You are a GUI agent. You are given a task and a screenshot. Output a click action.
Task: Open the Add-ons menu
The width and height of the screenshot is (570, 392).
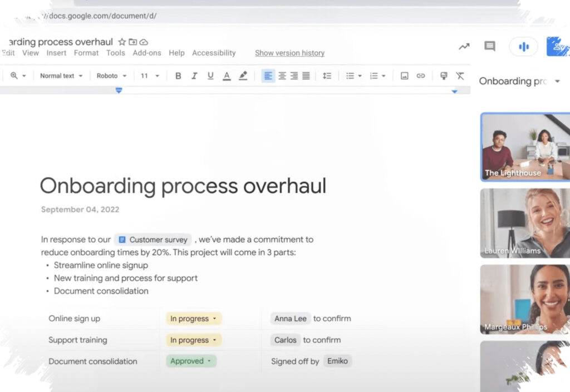pyautogui.click(x=147, y=53)
